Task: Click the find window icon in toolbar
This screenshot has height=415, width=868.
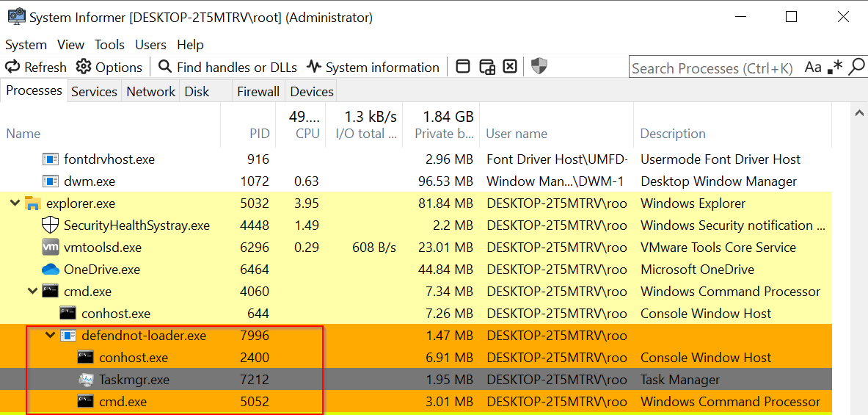Action: (x=486, y=67)
